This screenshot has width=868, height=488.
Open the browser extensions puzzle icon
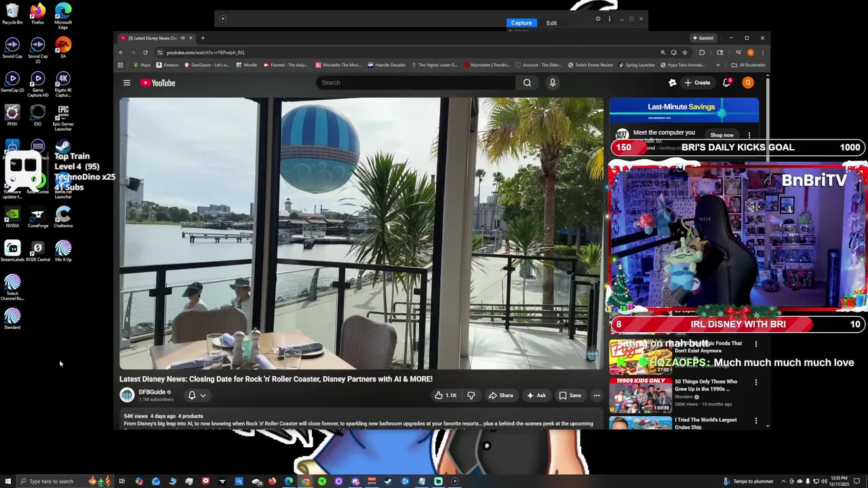tap(702, 52)
